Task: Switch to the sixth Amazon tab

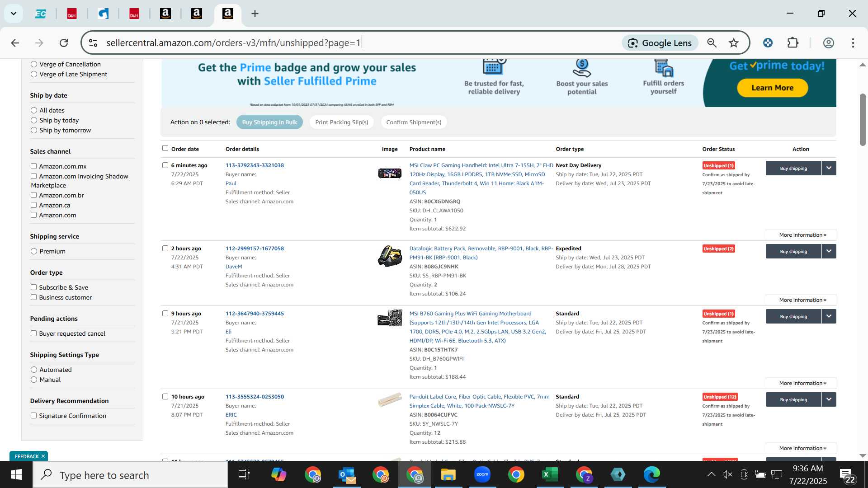Action: pos(197,14)
